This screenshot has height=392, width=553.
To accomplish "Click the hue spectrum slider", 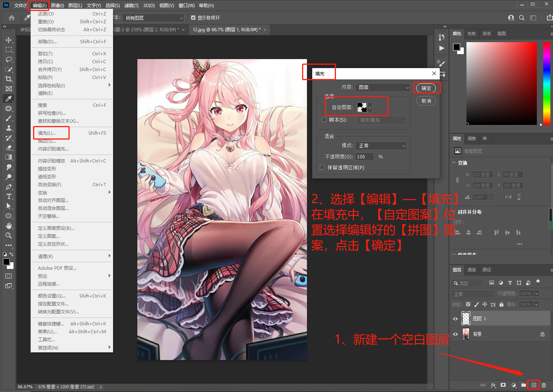I will tap(547, 83).
